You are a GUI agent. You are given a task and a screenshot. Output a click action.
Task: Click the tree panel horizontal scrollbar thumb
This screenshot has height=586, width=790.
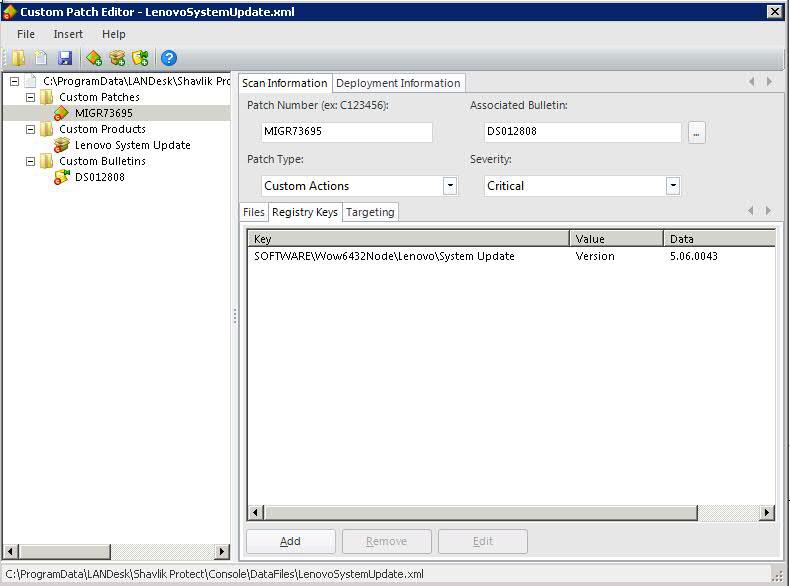[64, 551]
